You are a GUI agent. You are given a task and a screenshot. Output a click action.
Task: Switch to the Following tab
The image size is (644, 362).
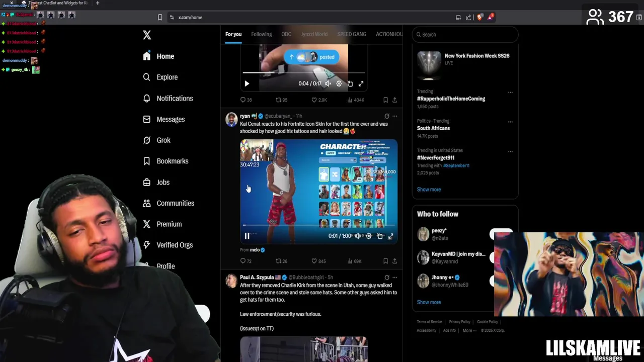coord(261,34)
